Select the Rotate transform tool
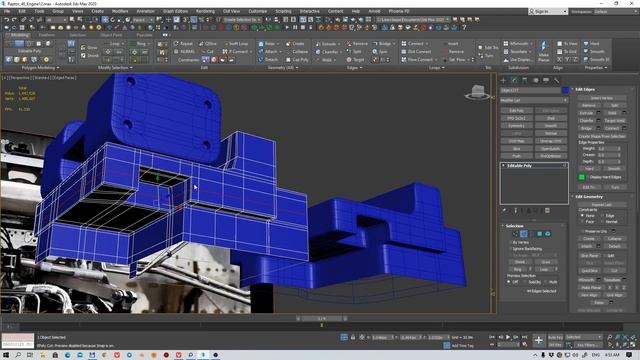Screen dimensions: 640x360 [x=113, y=20]
